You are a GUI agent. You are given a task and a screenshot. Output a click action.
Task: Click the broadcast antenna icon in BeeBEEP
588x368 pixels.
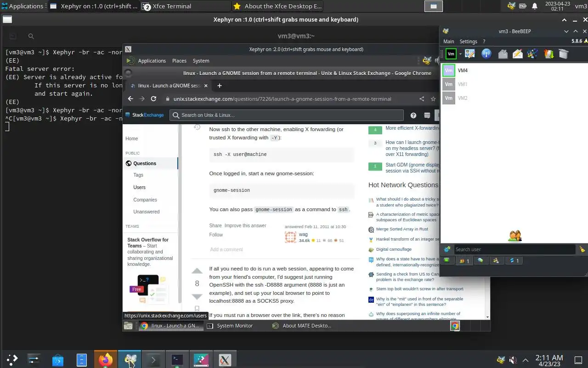(486, 54)
